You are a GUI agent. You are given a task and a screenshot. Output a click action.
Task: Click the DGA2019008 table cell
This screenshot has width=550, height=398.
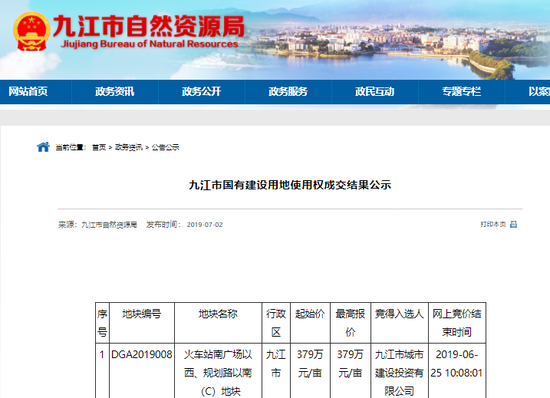[x=142, y=355]
